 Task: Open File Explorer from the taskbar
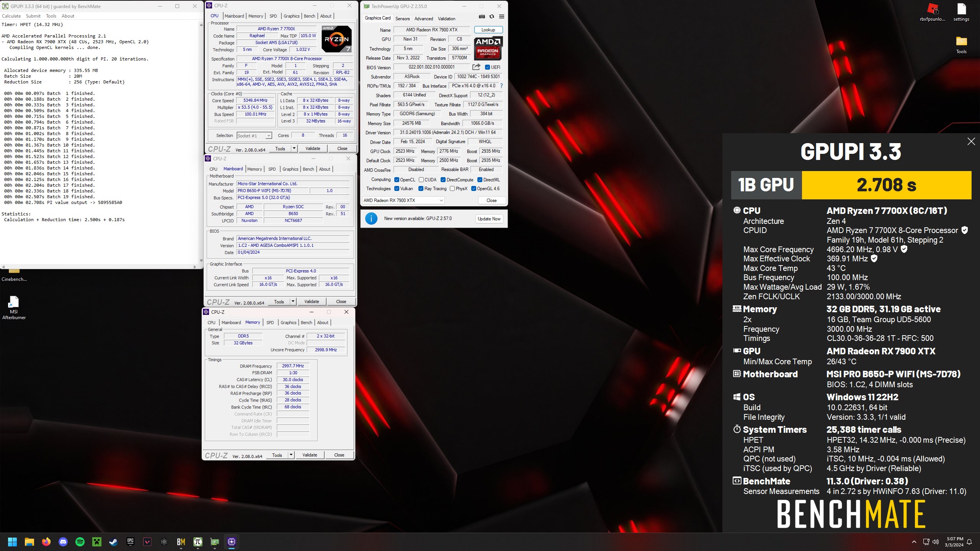click(x=29, y=542)
